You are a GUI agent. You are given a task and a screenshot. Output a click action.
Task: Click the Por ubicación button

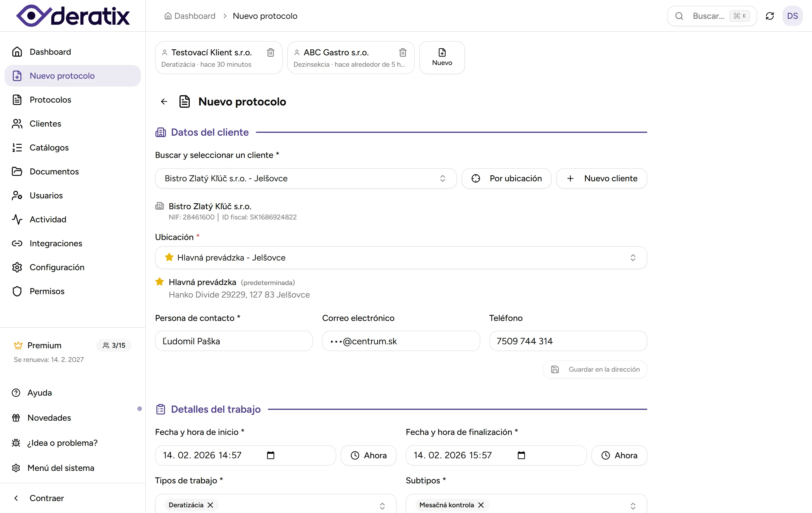point(506,178)
